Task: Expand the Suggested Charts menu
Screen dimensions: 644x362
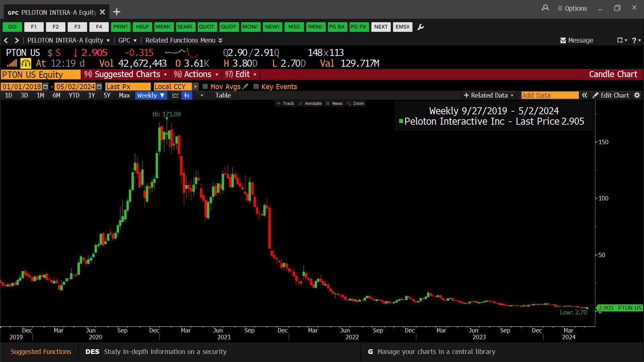Action: click(x=126, y=74)
